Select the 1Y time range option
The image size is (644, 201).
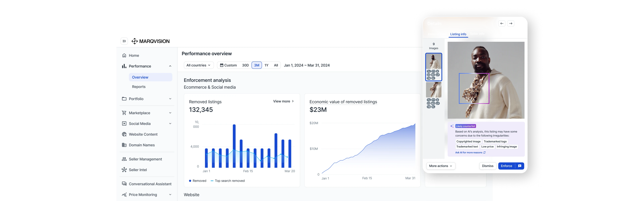tap(266, 65)
